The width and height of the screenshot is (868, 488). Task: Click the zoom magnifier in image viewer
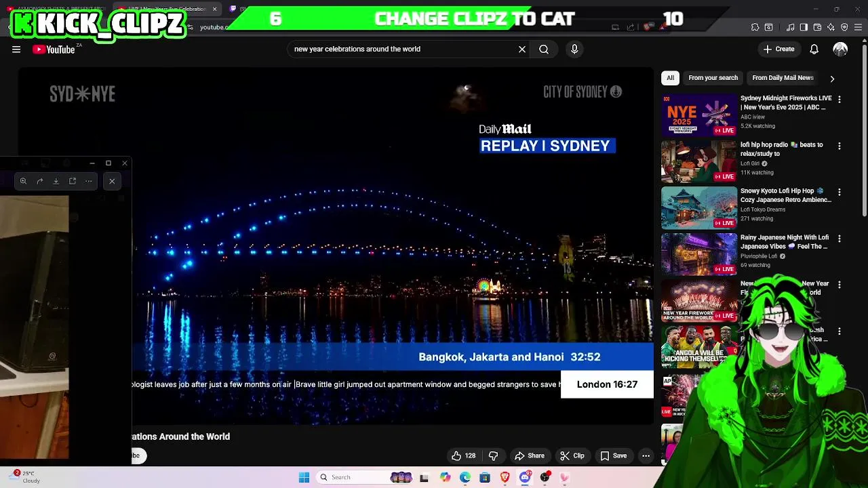(x=23, y=181)
